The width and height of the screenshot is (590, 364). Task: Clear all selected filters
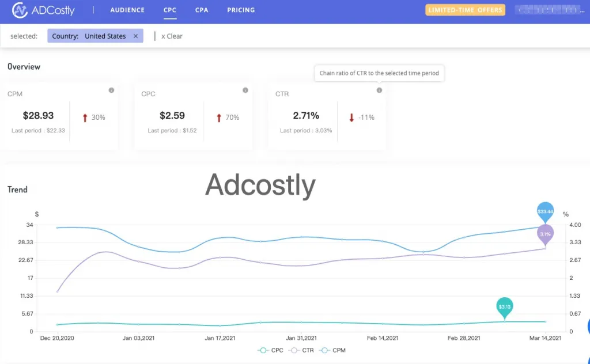(x=172, y=36)
